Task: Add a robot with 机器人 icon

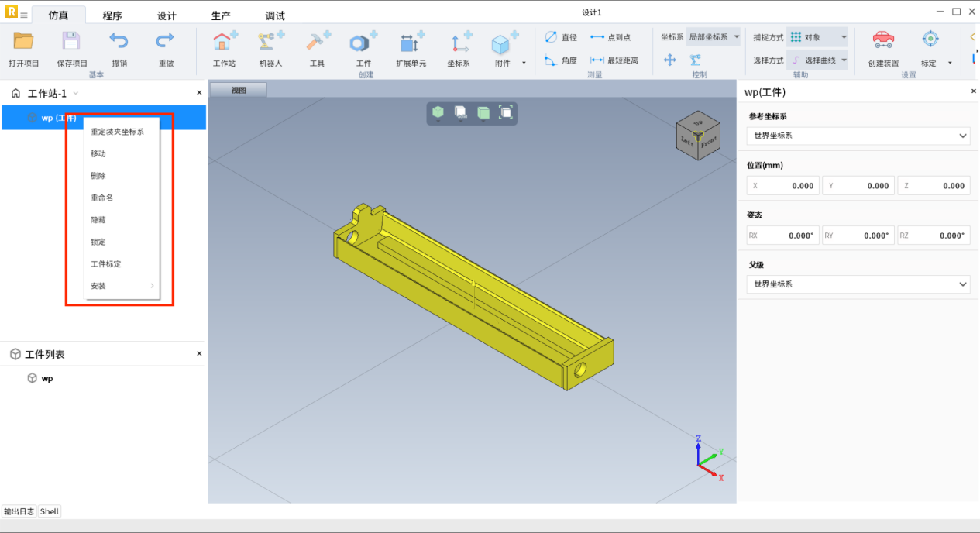Action: 270,43
